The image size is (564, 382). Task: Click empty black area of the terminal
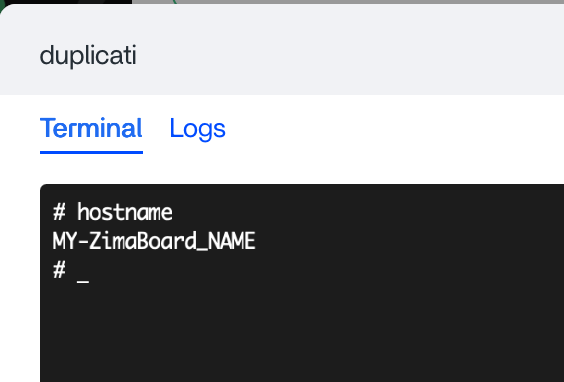[x=324, y=324]
